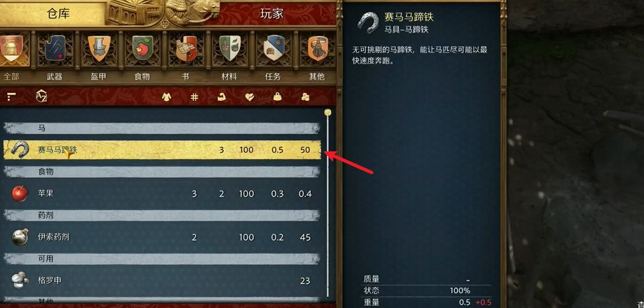Select the 食物 food category icon
The height and width of the screenshot is (308, 644).
(x=143, y=49)
